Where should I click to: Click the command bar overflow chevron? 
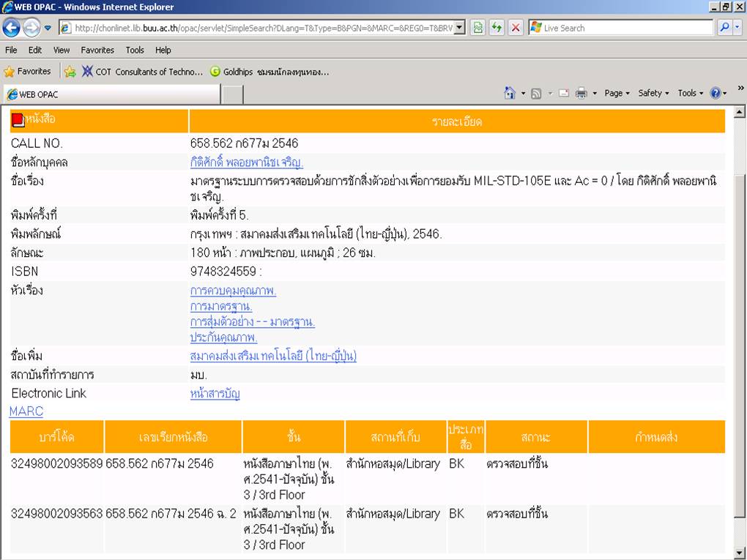pos(741,88)
